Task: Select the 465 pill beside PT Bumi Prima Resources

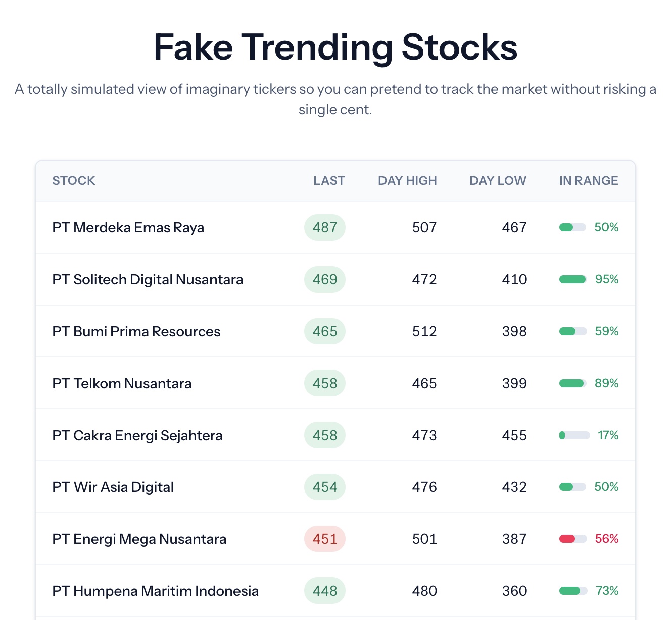Action: tap(324, 331)
